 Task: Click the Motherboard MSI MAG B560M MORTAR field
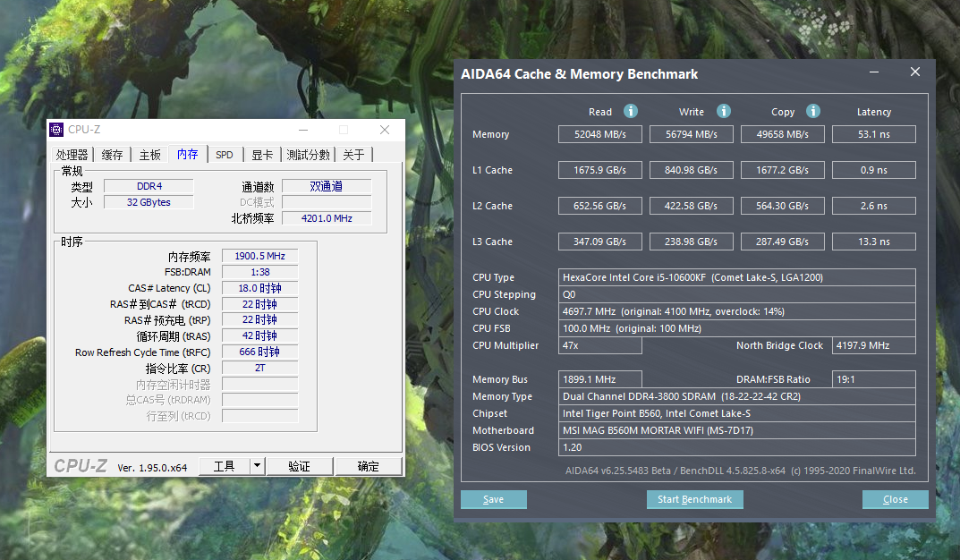[736, 431]
